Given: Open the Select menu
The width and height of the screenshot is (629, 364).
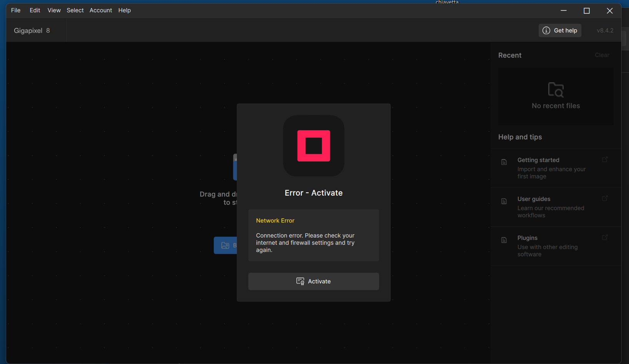Looking at the screenshot, I should coord(75,10).
